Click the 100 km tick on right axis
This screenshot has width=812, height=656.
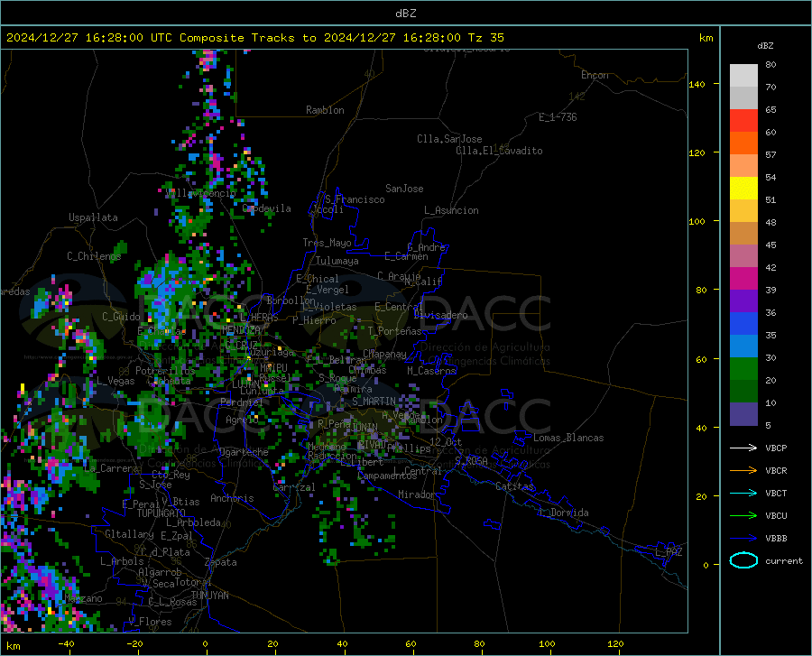697,222
